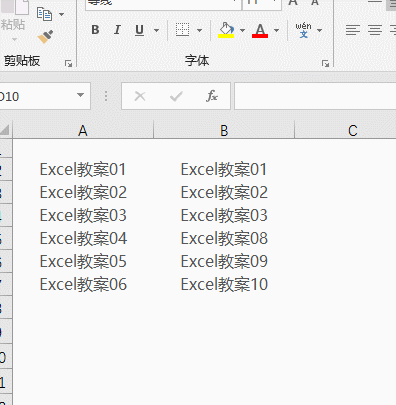Image resolution: width=396 pixels, height=405 pixels.
Task: Align text left
Action: (353, 30)
